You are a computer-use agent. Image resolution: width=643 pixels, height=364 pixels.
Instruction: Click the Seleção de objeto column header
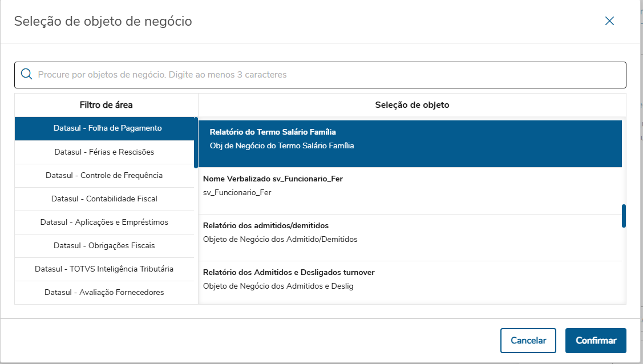coord(412,105)
